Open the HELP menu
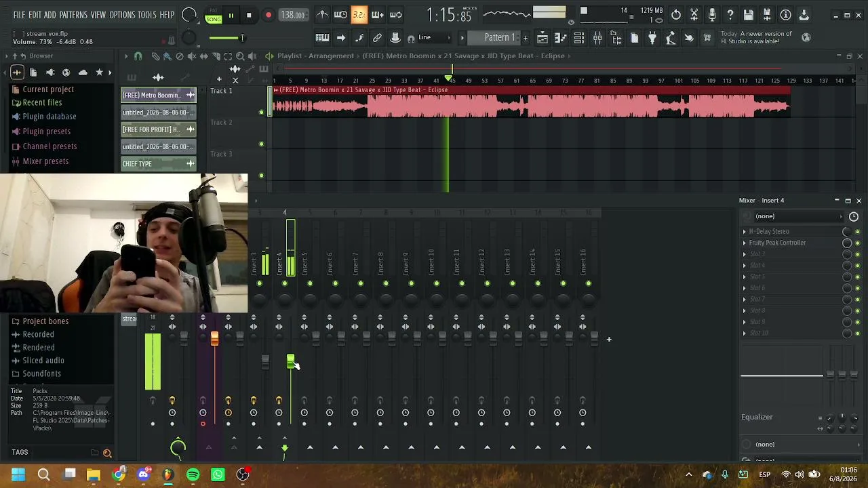The width and height of the screenshot is (868, 488). tap(167, 15)
